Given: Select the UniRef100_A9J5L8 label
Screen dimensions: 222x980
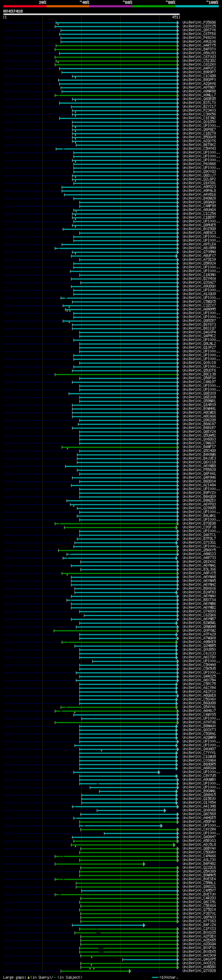Looking at the screenshot, I should [x=199, y=844].
